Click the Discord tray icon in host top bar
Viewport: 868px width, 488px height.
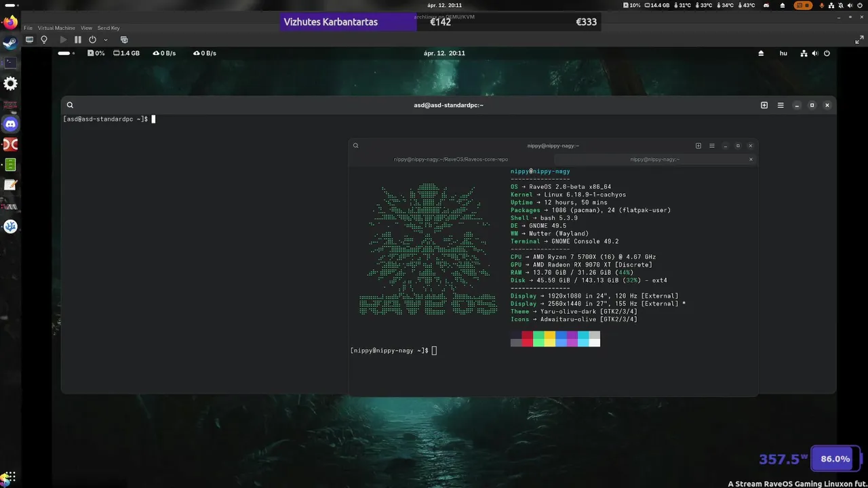(766, 5)
